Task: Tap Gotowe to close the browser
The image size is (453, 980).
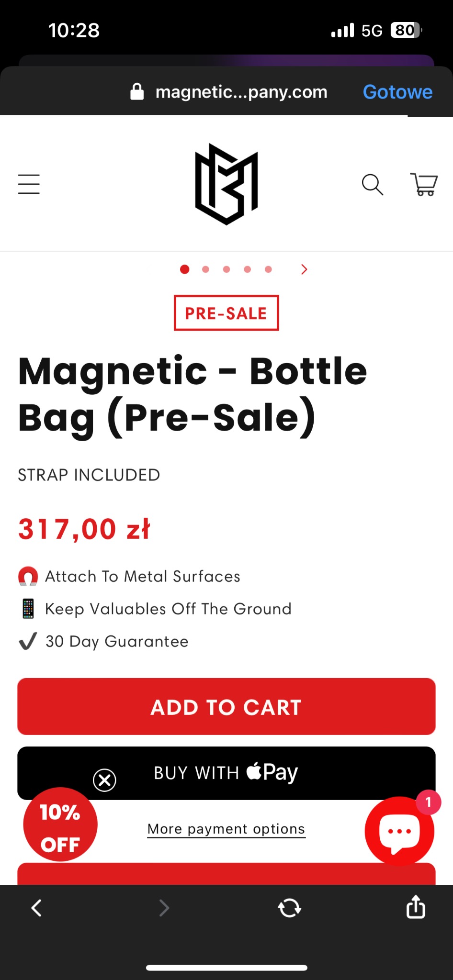Action: (397, 92)
